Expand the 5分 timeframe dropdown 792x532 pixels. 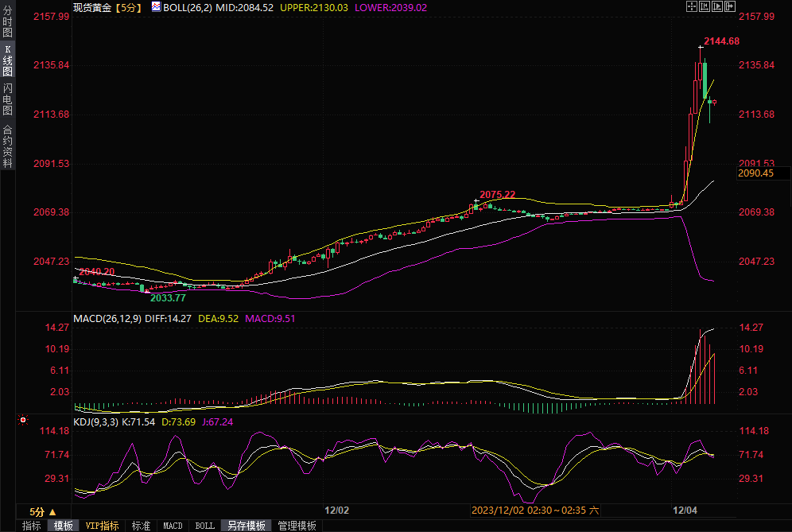pyautogui.click(x=42, y=511)
